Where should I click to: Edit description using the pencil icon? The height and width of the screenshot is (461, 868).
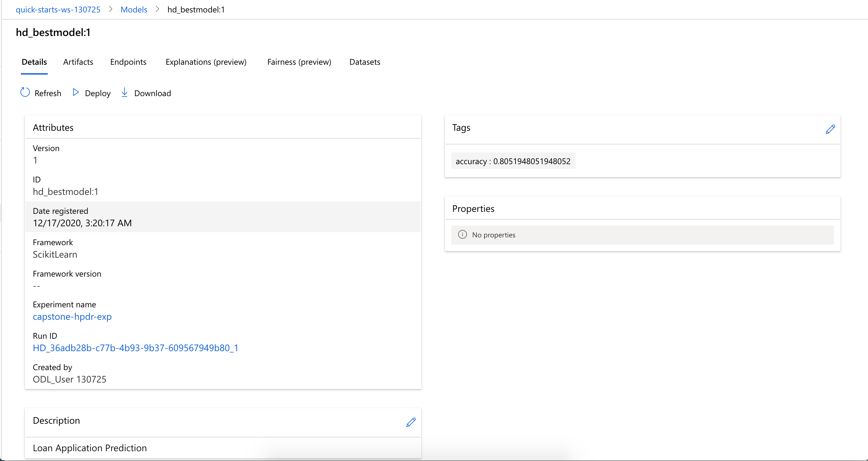[x=411, y=422]
